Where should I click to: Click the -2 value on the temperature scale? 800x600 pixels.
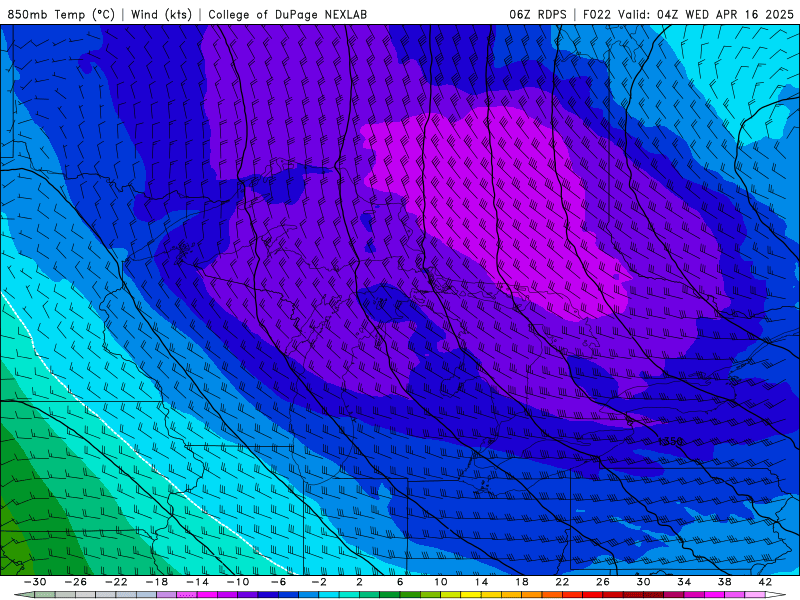(x=319, y=582)
